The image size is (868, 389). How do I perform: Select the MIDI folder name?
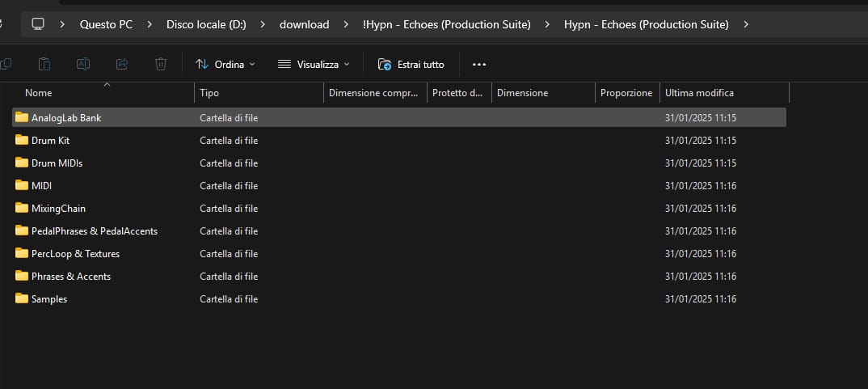coord(41,186)
